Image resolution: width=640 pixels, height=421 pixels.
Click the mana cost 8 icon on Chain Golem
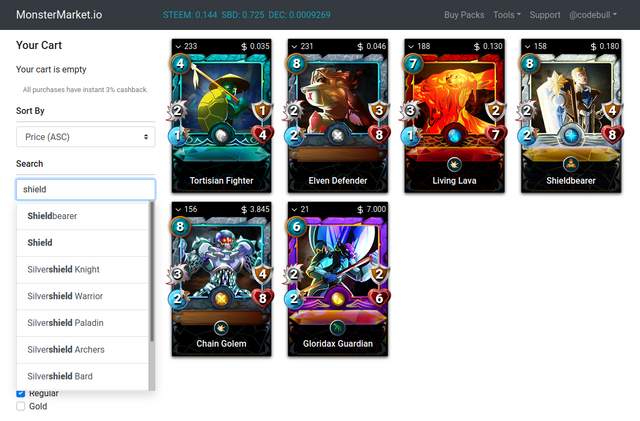[180, 227]
